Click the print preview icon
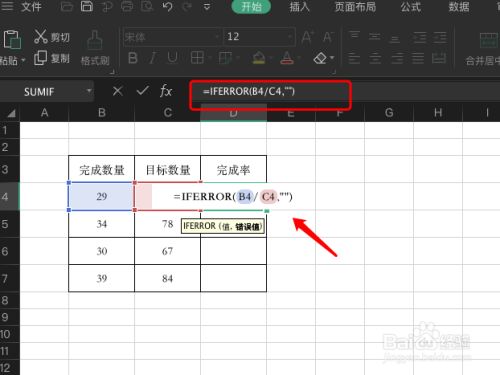This screenshot has height=375, width=500. click(x=147, y=6)
